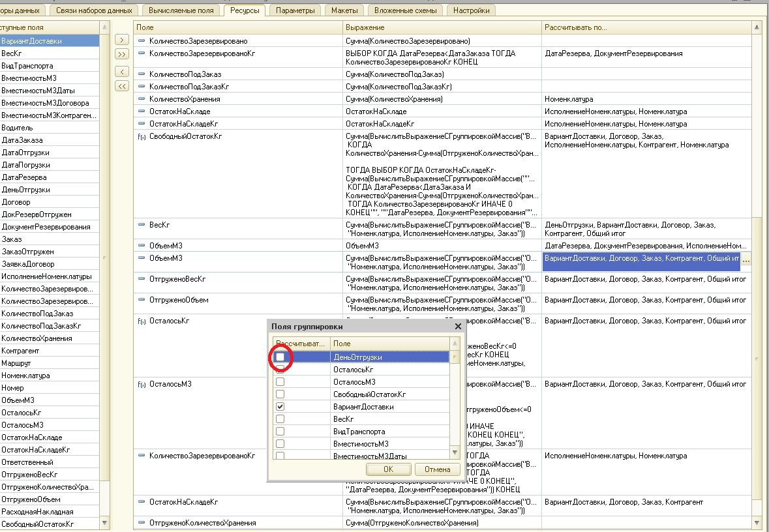Click the down arrow of the available fields scrollbar
769x532 pixels.
pyautogui.click(x=104, y=523)
